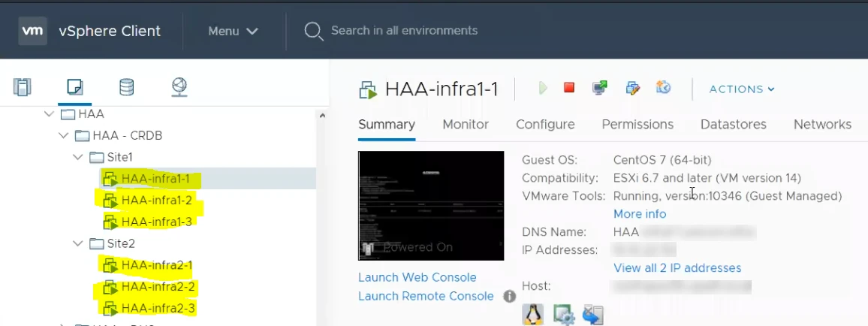Focus the Search in all environments field
This screenshot has height=326, width=868.
coord(404,31)
